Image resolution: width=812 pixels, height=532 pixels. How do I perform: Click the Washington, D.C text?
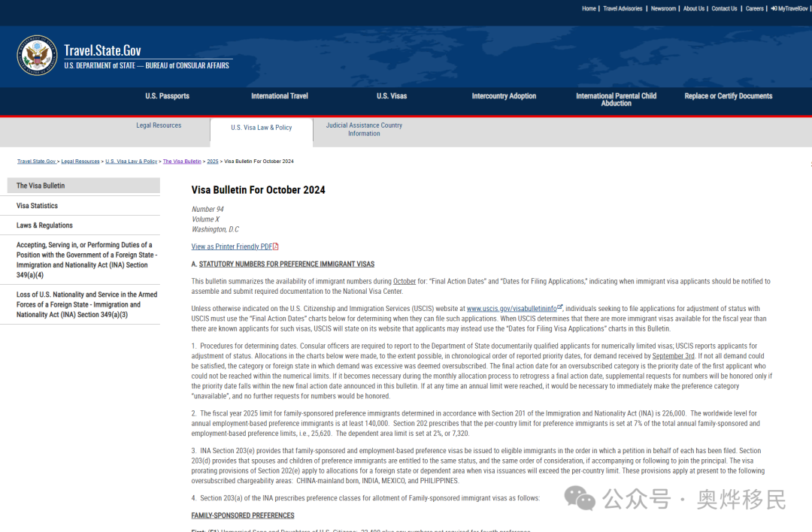click(x=216, y=229)
